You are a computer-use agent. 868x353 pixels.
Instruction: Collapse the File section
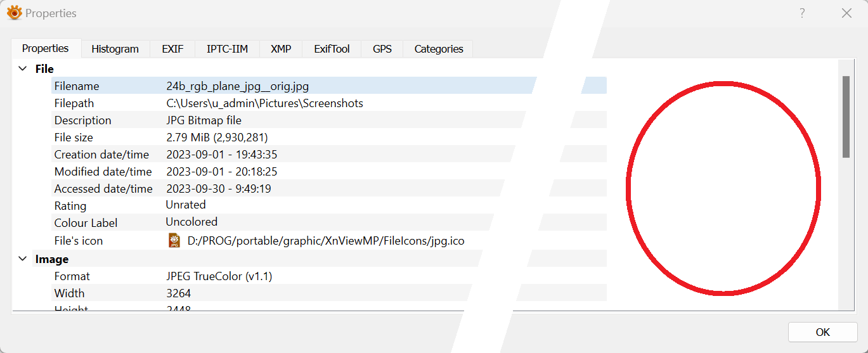click(23, 68)
